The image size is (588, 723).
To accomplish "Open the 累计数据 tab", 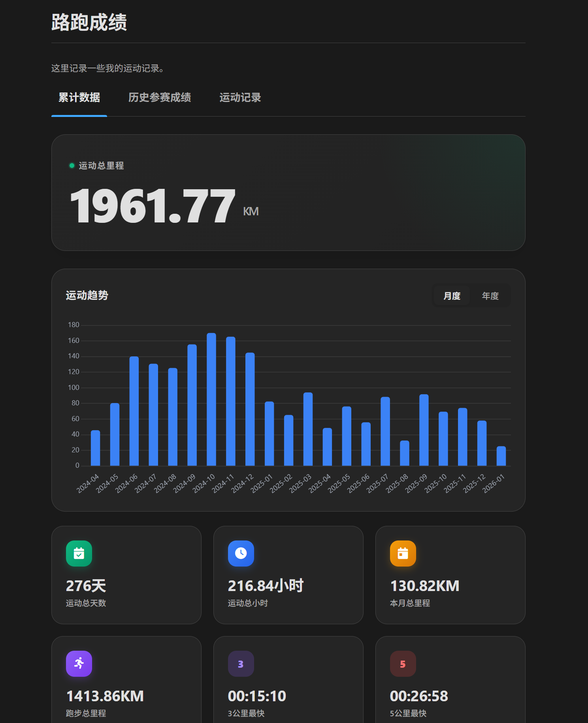I will click(x=79, y=98).
